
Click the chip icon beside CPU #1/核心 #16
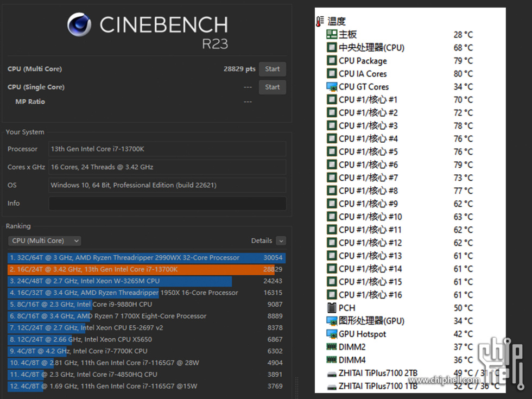pos(332,294)
